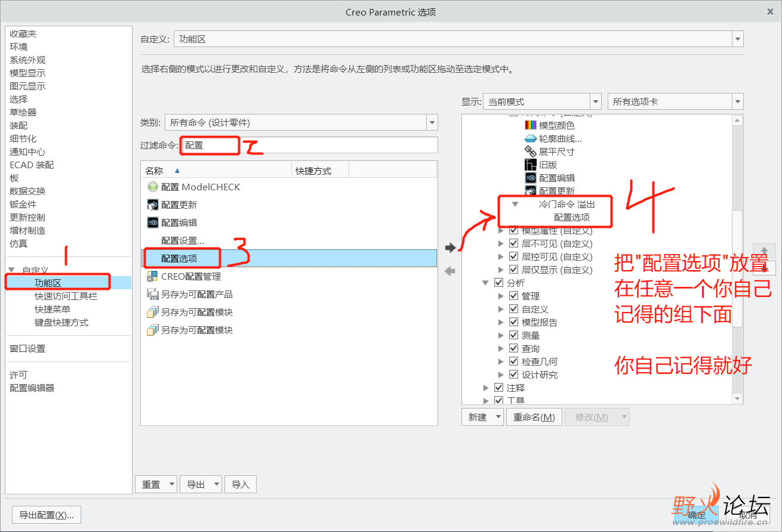Open 配置编辑器 in the left list
This screenshot has width=782, height=532.
click(x=32, y=388)
